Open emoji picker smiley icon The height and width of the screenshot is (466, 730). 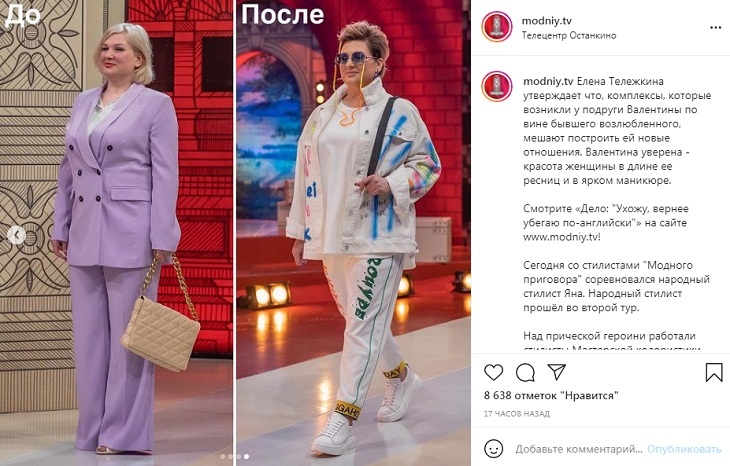493,449
